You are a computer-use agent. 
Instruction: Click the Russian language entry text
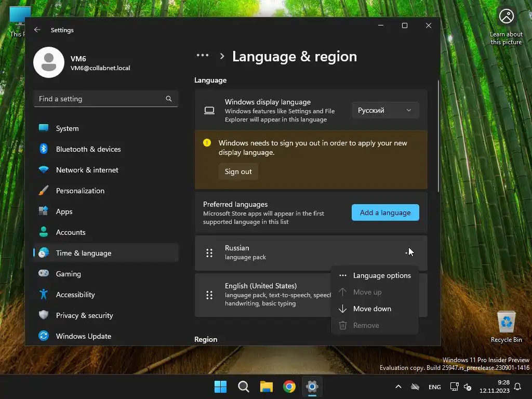click(x=237, y=248)
